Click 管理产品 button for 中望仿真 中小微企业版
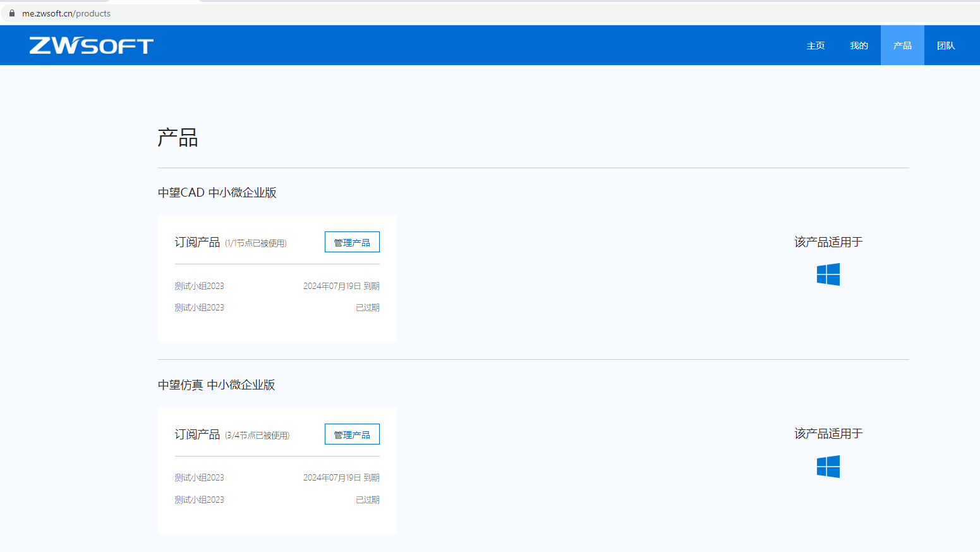The width and height of the screenshot is (980, 552). pos(352,434)
